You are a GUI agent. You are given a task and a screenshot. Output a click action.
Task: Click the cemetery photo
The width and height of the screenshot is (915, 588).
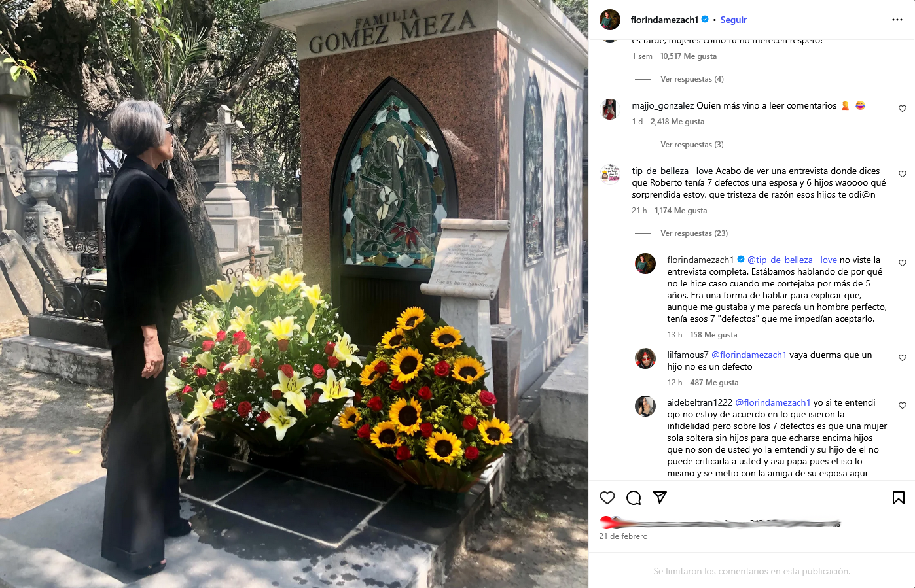(294, 294)
